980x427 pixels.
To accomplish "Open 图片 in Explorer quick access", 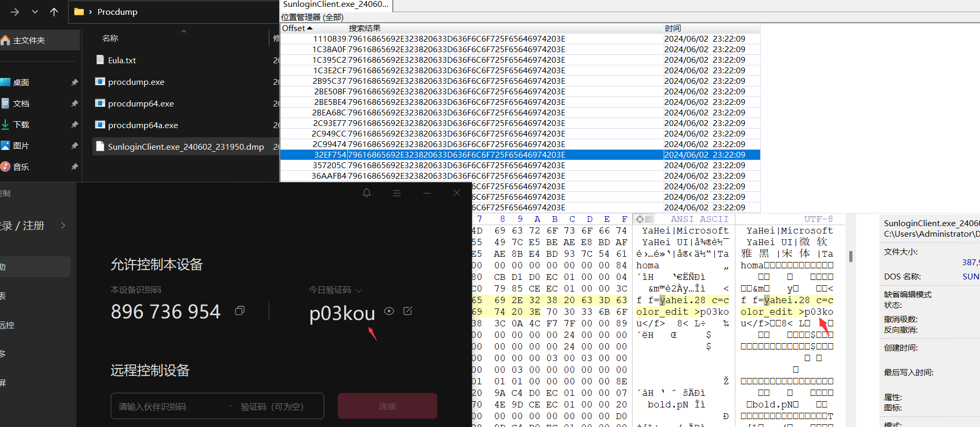I will [21, 145].
